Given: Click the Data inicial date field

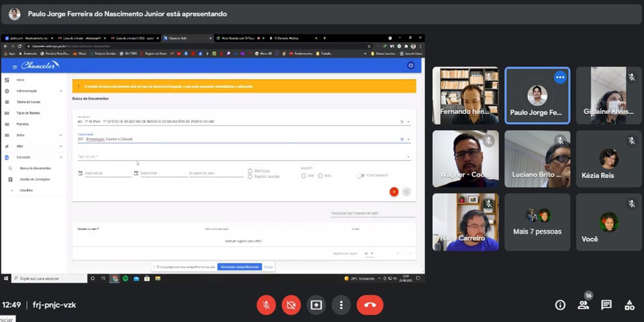Looking at the screenshot, I should [107, 173].
